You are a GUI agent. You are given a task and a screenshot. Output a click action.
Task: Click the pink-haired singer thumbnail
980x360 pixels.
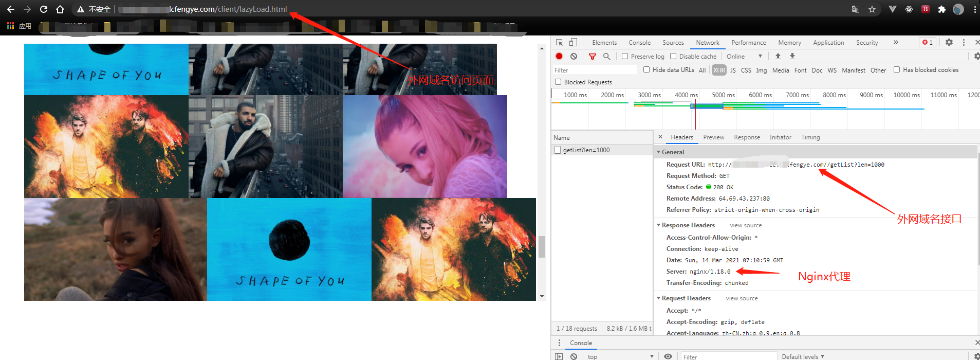(425, 146)
